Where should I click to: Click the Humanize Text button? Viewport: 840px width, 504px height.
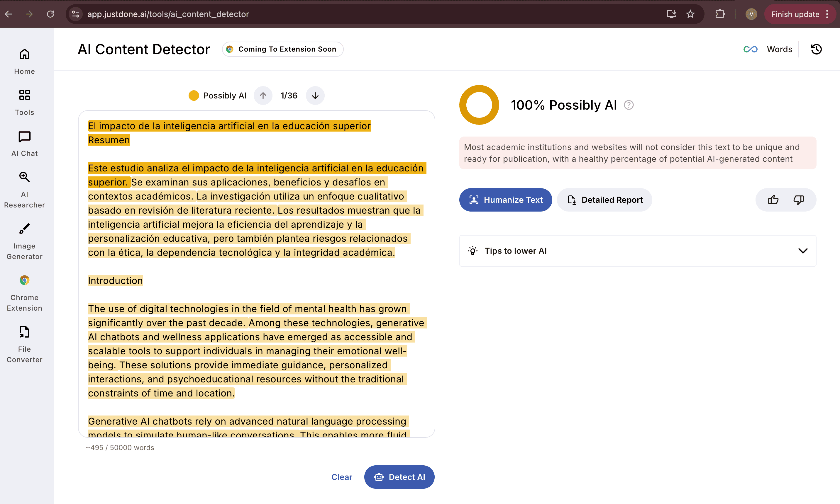tap(505, 200)
